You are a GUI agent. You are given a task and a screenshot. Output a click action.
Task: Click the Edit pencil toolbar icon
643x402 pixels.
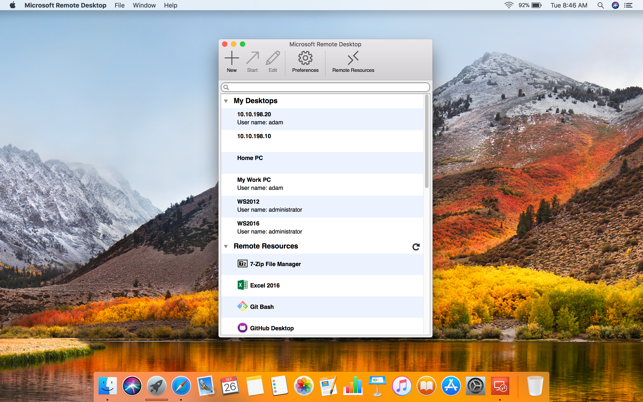pyautogui.click(x=272, y=59)
